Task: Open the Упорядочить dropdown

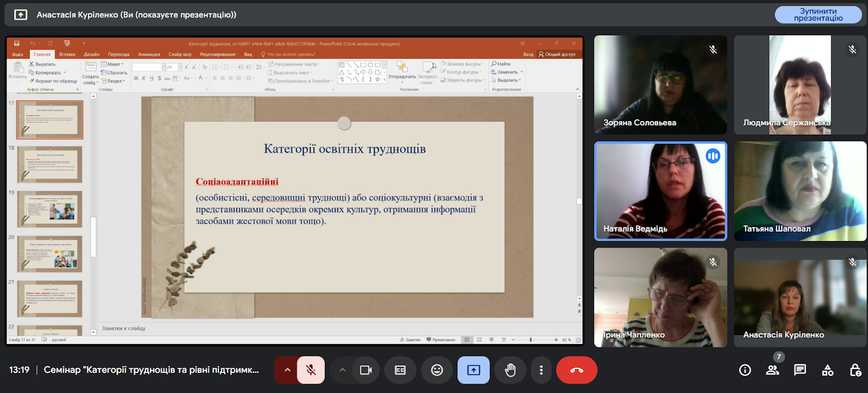Action: (402, 72)
